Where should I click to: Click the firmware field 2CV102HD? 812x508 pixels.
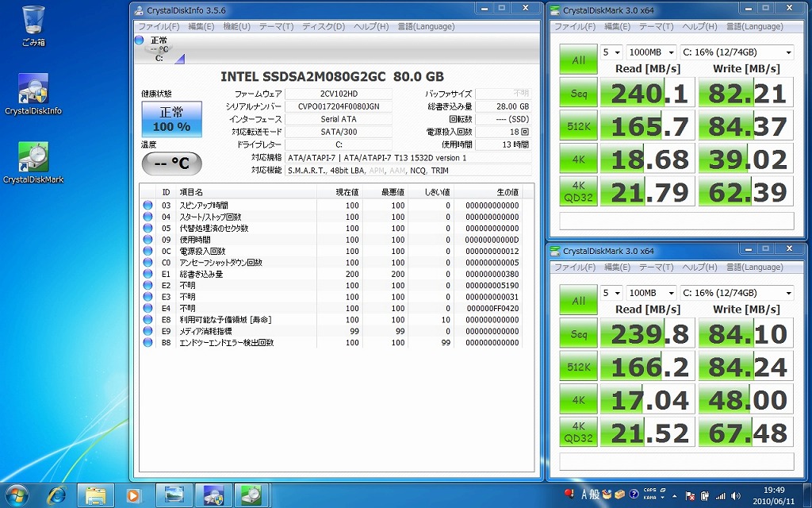pos(339,94)
